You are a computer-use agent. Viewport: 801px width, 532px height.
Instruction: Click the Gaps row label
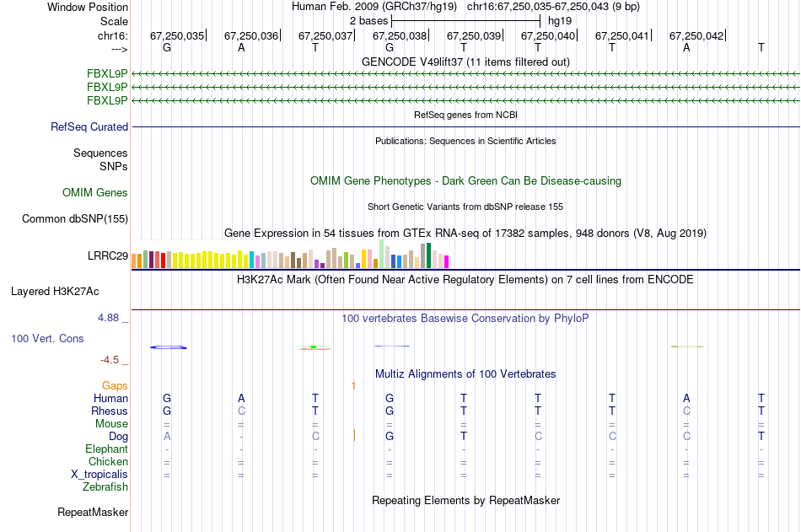115,386
